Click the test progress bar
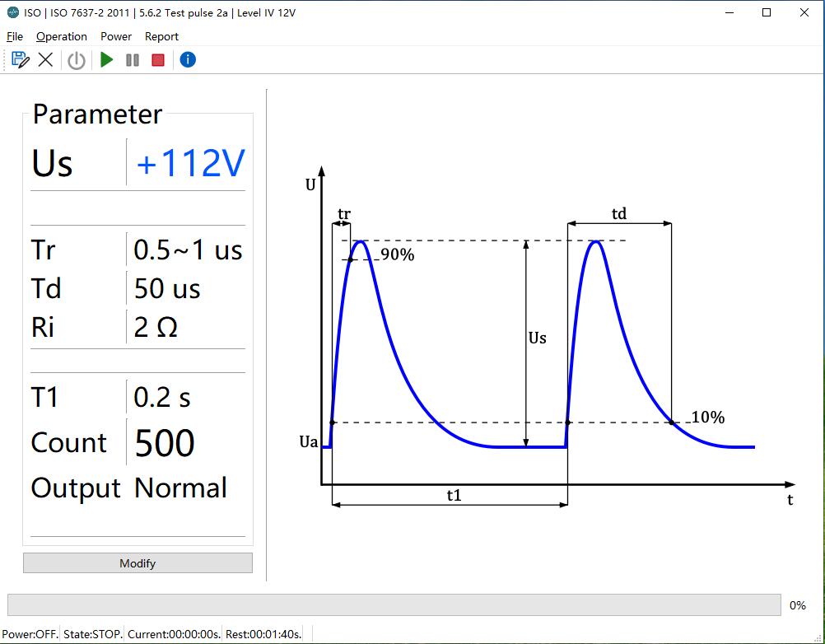This screenshot has width=825, height=644. click(x=394, y=605)
